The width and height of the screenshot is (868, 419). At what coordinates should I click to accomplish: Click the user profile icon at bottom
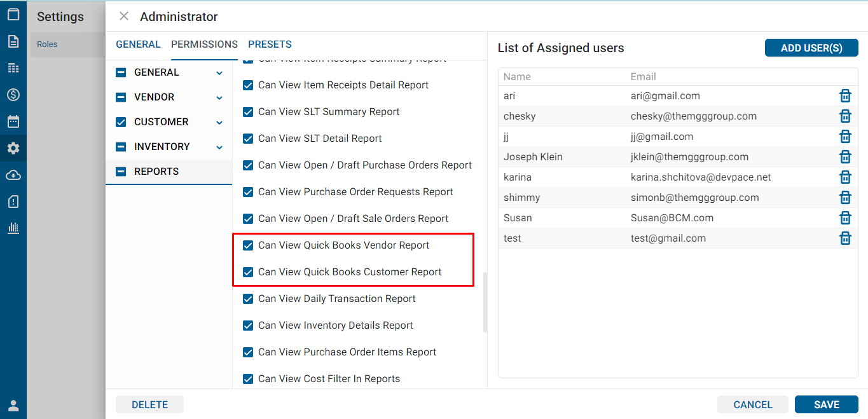(x=13, y=406)
